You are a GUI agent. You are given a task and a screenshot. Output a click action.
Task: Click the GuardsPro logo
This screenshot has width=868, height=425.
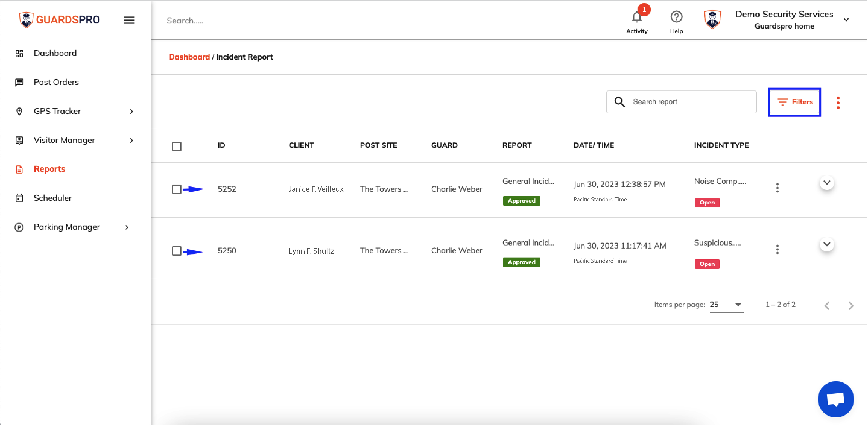pyautogui.click(x=59, y=20)
